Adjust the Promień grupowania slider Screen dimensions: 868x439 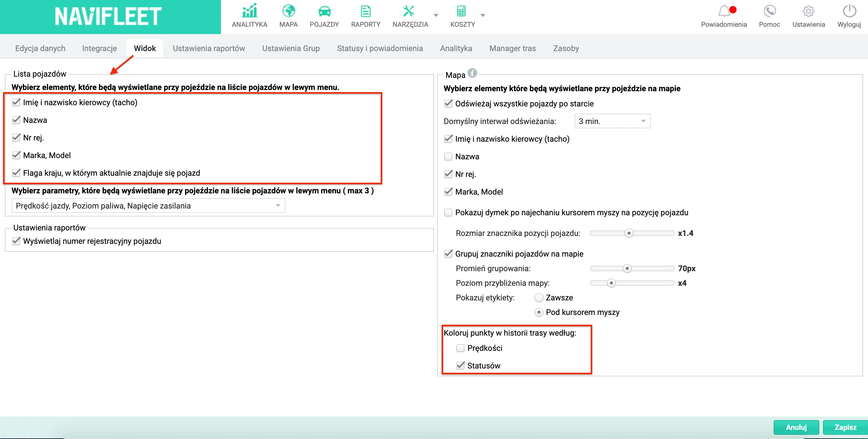(x=627, y=268)
